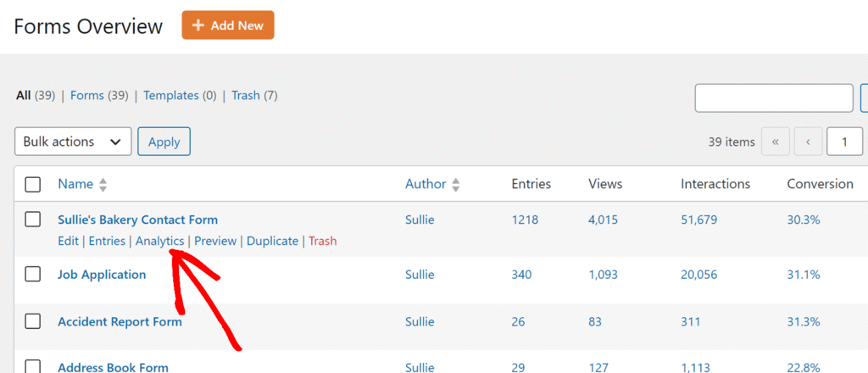Click the 39 items count label

pos(732,142)
